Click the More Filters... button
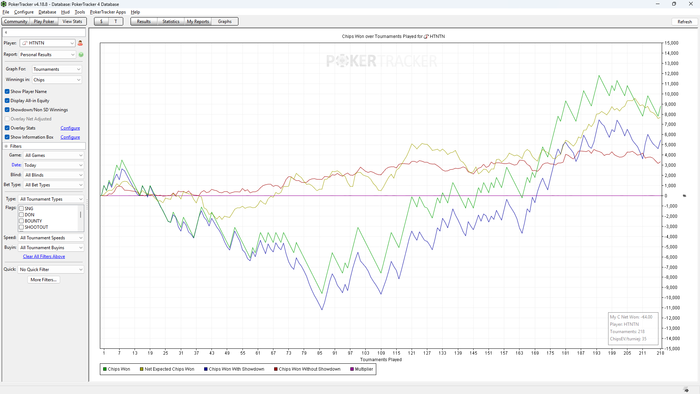Image resolution: width=700 pixels, height=394 pixels. point(43,280)
